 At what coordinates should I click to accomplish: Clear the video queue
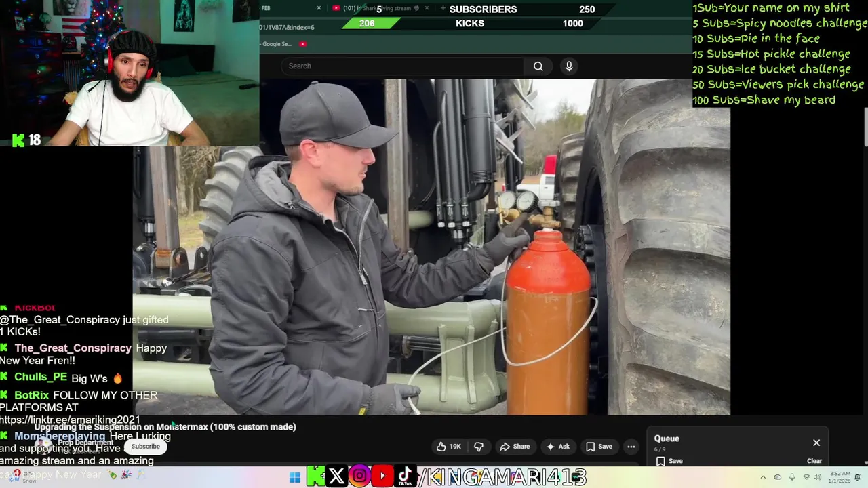coord(814,461)
